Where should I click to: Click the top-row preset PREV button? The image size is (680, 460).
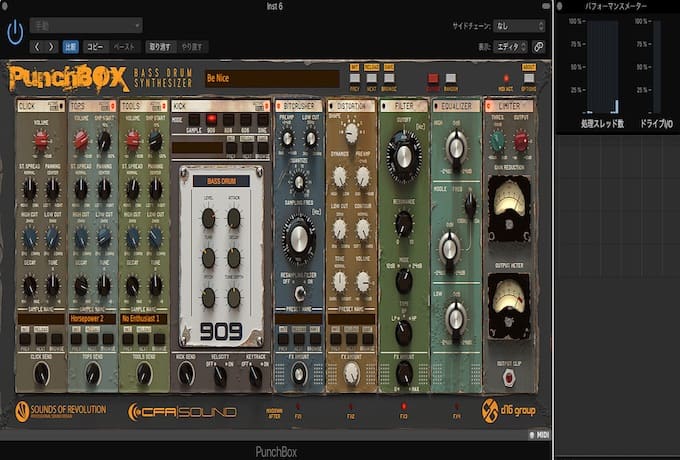pyautogui.click(x=355, y=78)
